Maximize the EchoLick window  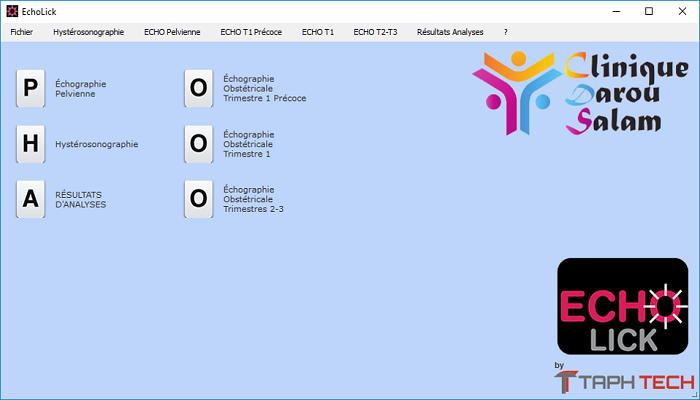tap(649, 11)
